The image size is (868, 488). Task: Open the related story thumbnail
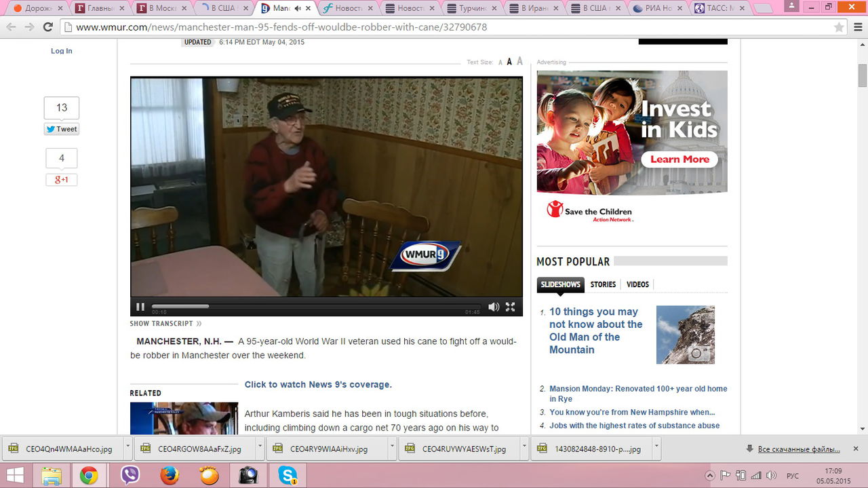(x=184, y=418)
